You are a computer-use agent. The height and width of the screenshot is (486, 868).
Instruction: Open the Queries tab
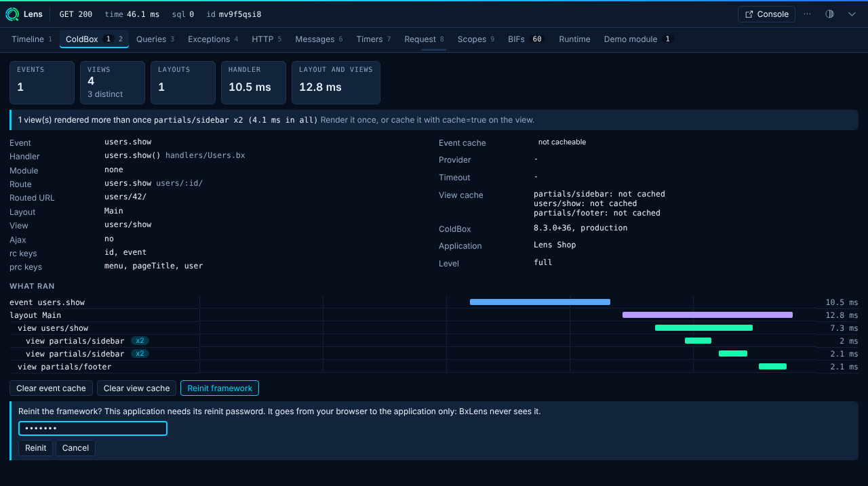155,39
